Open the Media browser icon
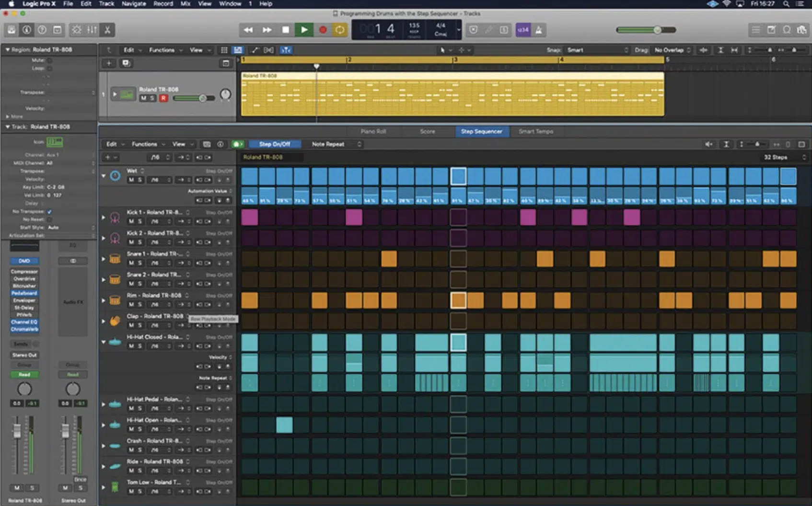 click(802, 30)
